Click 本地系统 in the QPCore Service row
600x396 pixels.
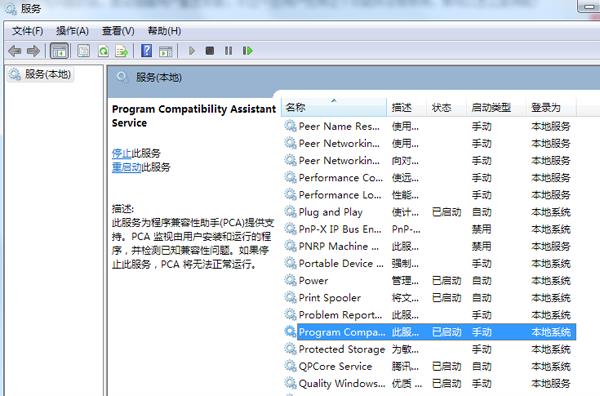[x=551, y=366]
